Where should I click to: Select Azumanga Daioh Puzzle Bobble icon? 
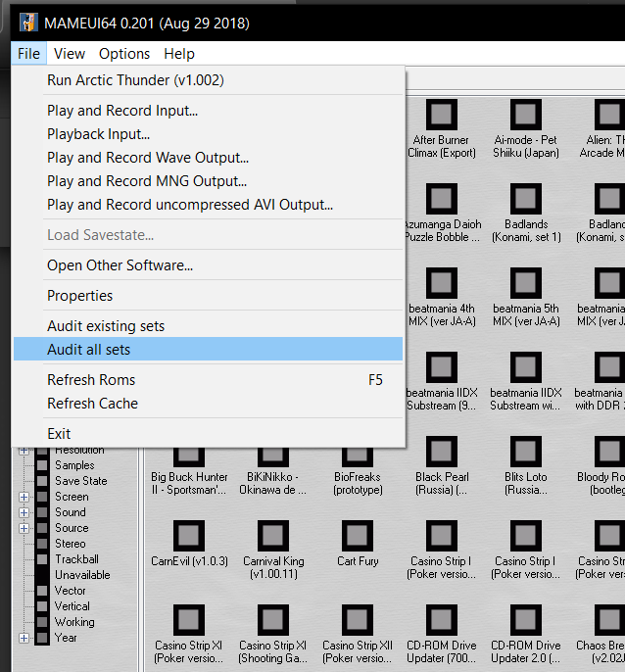(x=442, y=199)
